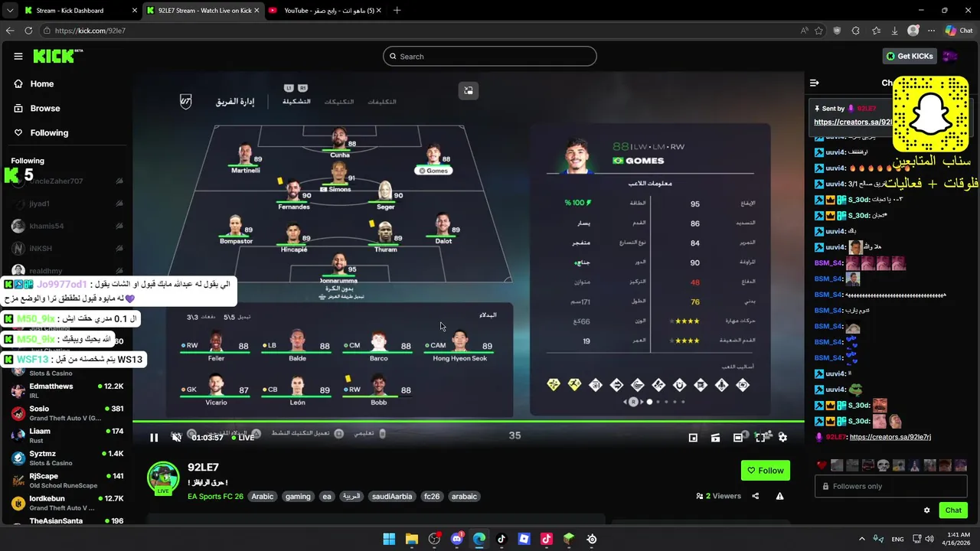Select the Arabic tag

263,497
